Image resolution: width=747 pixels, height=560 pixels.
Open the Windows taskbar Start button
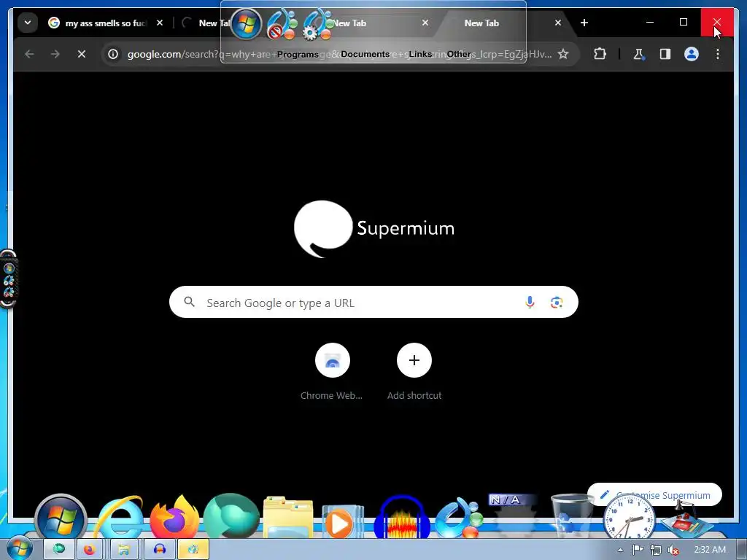(x=19, y=548)
